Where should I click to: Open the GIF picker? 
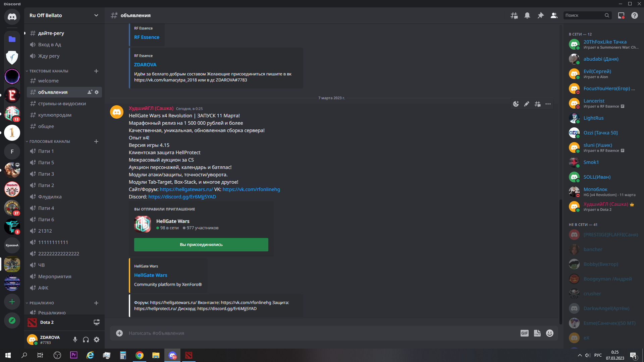click(x=525, y=333)
